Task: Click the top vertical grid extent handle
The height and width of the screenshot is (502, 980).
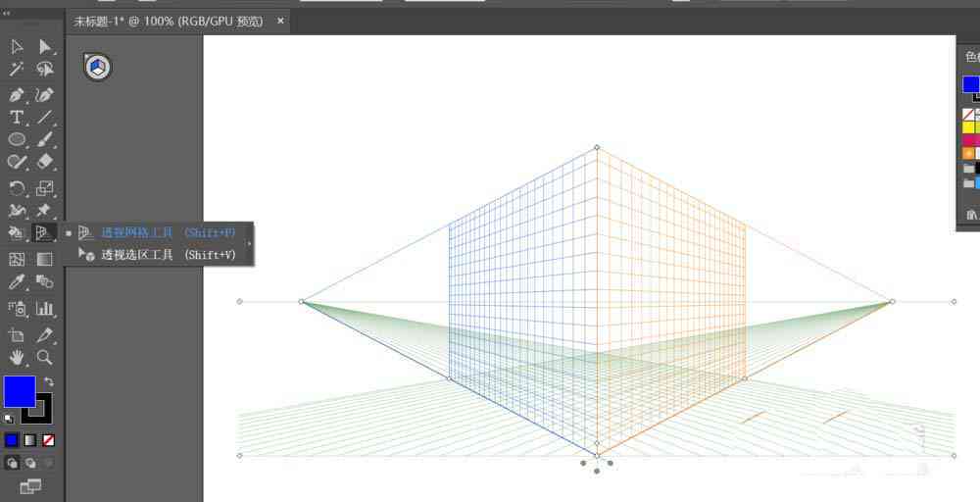Action: pos(597,147)
